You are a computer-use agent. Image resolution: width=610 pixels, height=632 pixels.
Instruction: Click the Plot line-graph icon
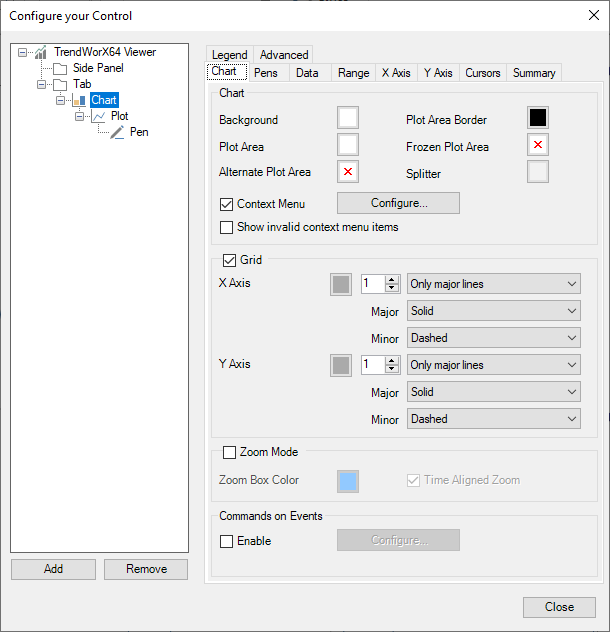click(98, 116)
